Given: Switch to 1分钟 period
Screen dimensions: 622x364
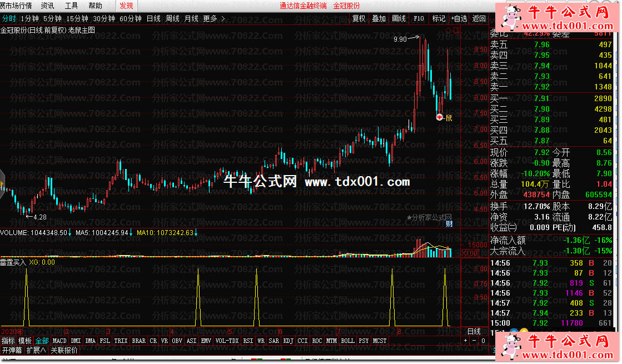Looking at the screenshot, I should click(30, 19).
